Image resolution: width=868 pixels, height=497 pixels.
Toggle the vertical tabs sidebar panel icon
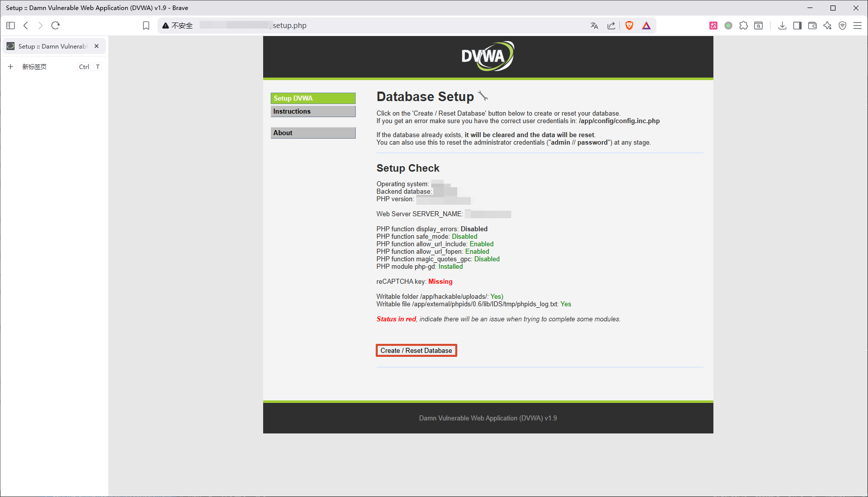pyautogui.click(x=11, y=26)
